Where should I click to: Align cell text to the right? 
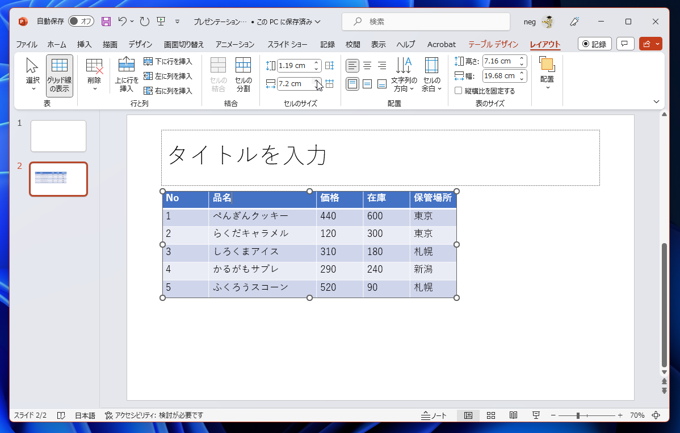[x=382, y=66]
